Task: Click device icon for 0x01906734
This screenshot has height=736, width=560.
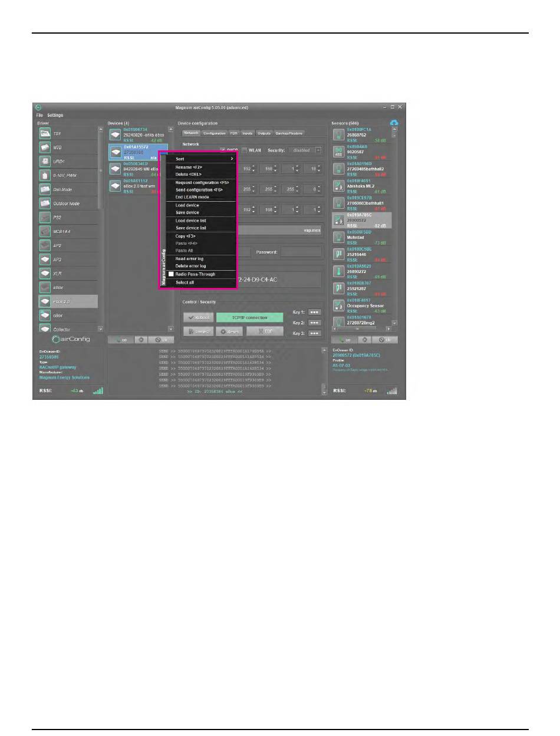Action: 116,134
